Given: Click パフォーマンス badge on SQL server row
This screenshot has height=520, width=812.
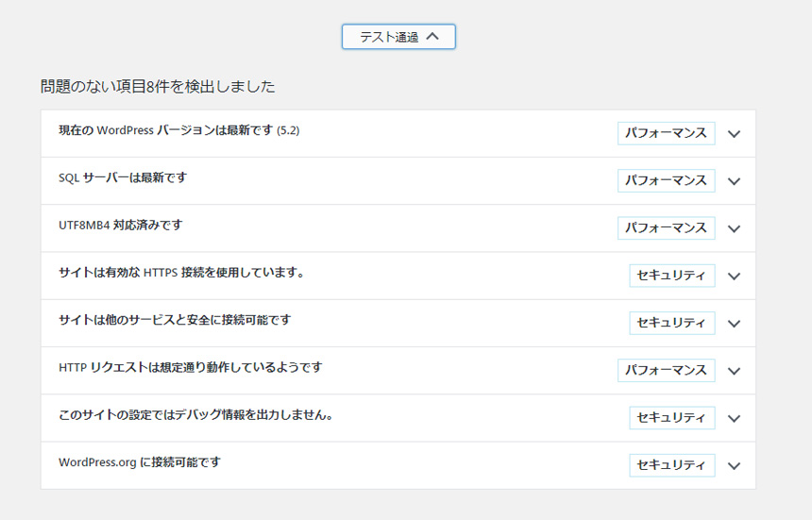Looking at the screenshot, I should (x=666, y=180).
